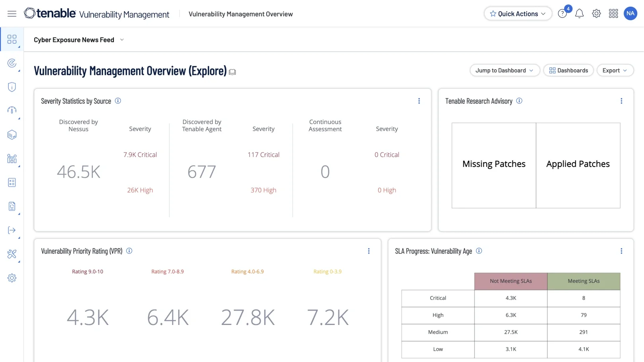Click the Rating 0-3.9 label
Screen dimensions: 644x362
328,272
